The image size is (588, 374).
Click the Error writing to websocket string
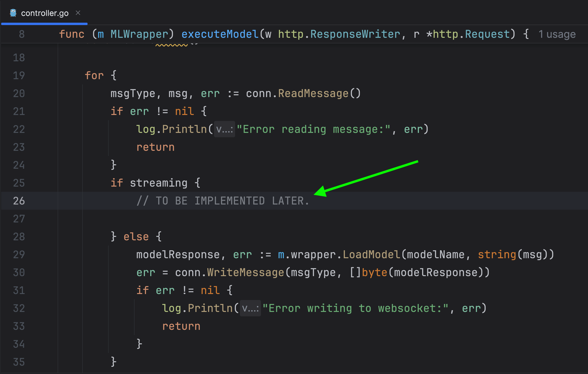355,308
